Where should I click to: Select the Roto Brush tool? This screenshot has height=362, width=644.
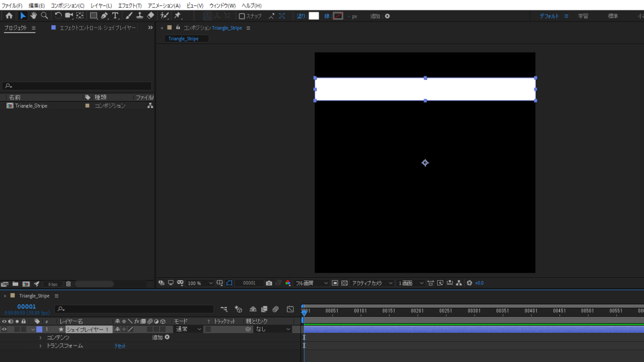point(164,16)
